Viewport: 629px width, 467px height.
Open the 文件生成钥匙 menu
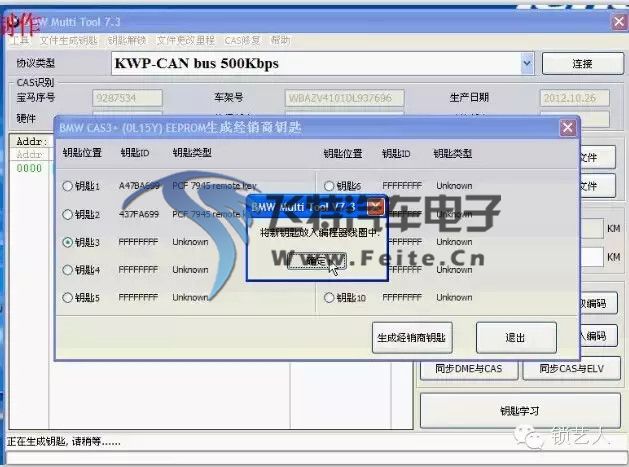click(x=68, y=41)
